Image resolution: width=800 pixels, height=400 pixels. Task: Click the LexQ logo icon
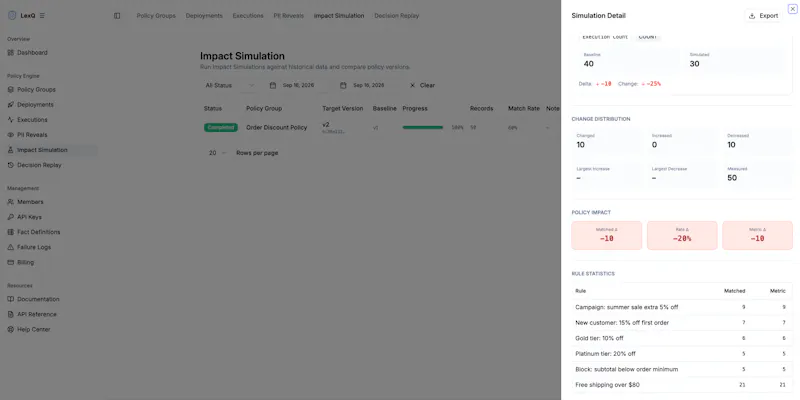coord(12,15)
